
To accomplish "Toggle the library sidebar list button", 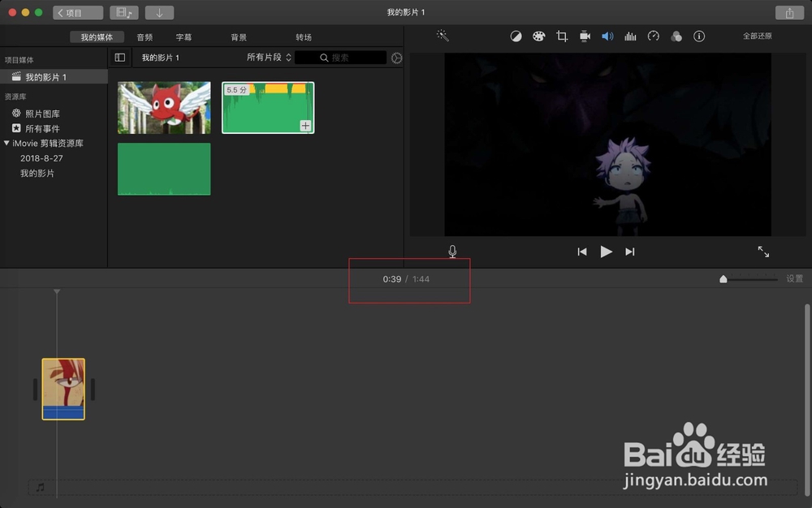I will click(119, 58).
